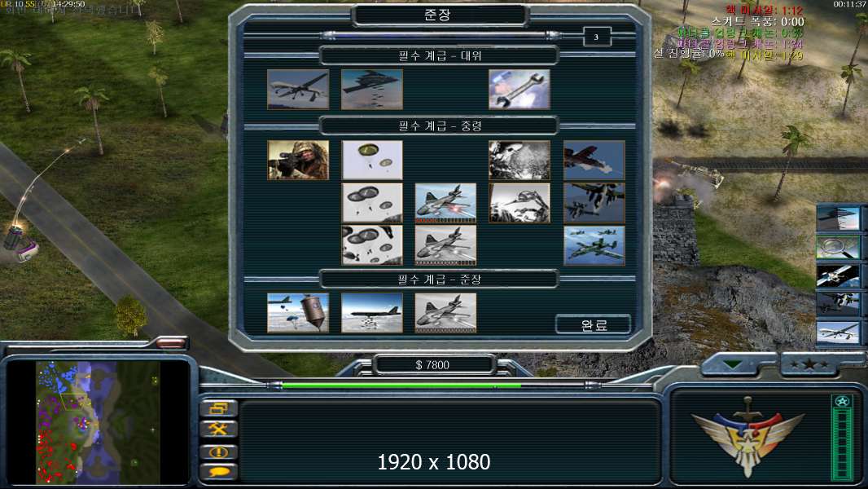This screenshot has width=868, height=489.
Task: Pick the cargo plane fuel bomb power
Action: (298, 313)
